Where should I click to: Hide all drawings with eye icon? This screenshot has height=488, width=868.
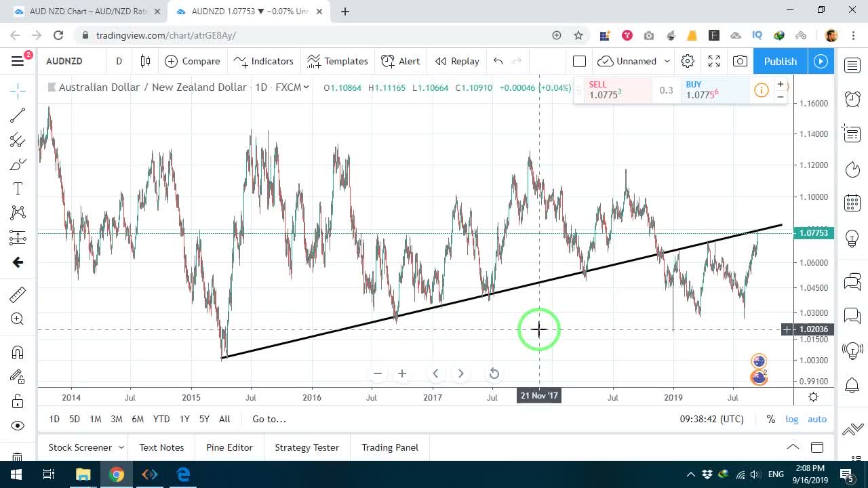18,426
